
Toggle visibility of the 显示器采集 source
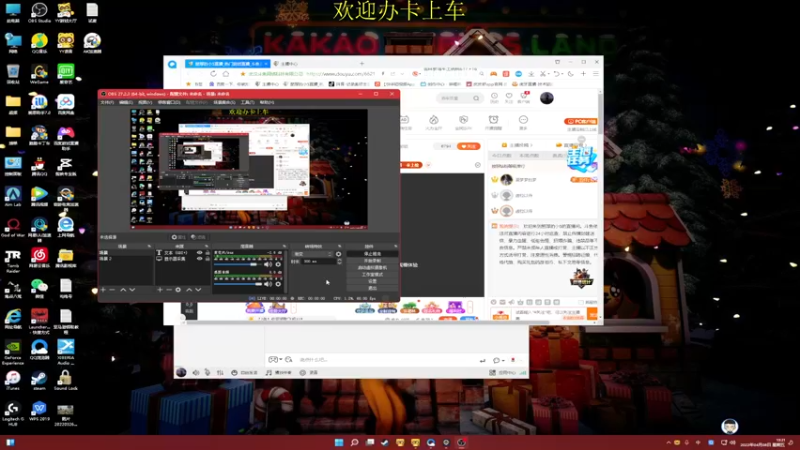click(x=199, y=259)
